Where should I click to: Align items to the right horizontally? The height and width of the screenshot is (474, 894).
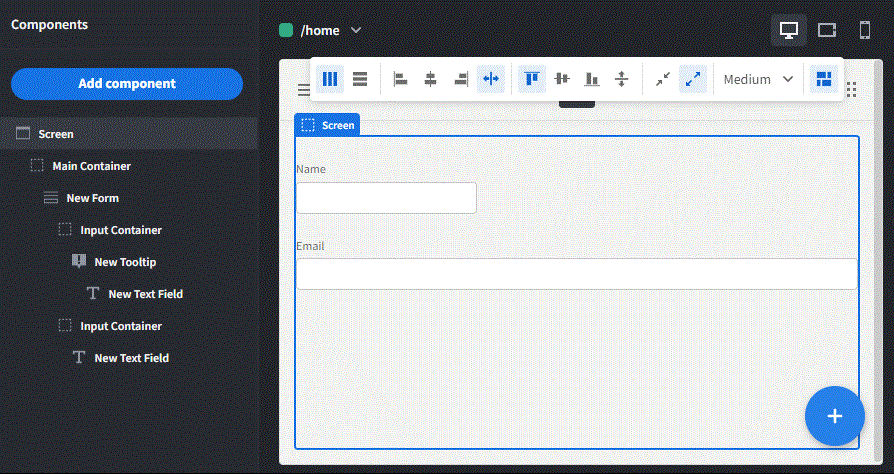(461, 79)
